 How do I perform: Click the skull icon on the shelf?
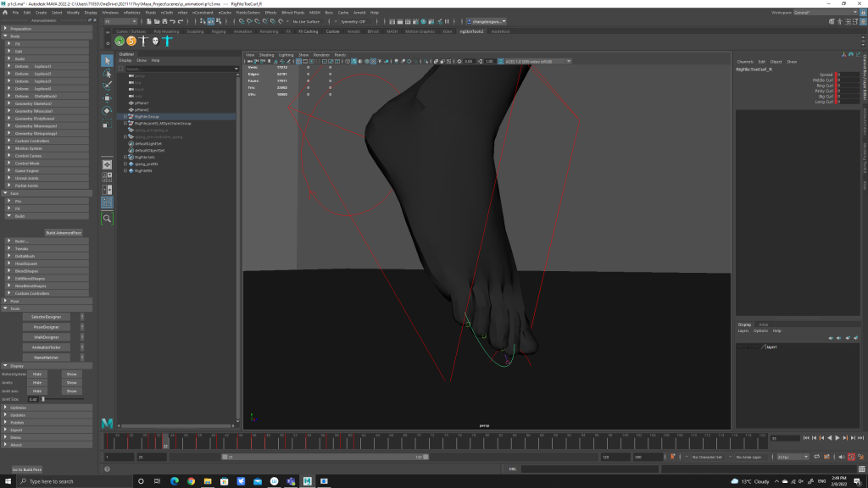(156, 41)
